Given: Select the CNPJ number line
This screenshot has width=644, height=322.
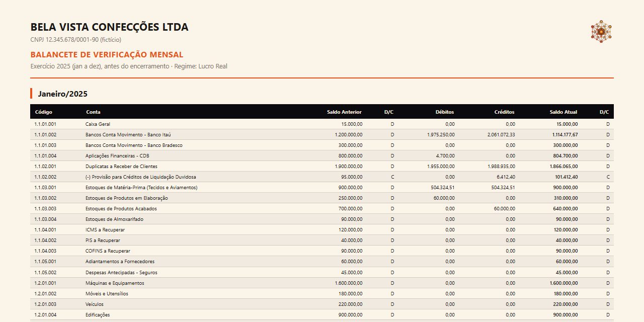Looking at the screenshot, I should click(76, 40).
